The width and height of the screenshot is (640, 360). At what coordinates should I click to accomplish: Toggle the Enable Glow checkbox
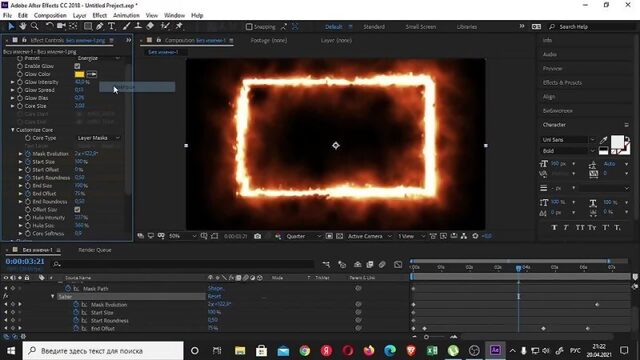point(77,66)
